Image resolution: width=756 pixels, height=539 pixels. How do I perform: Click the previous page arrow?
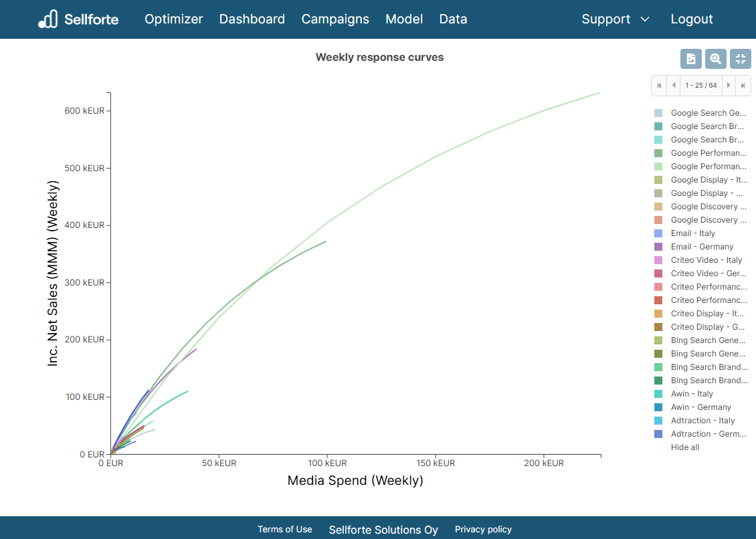click(x=674, y=85)
